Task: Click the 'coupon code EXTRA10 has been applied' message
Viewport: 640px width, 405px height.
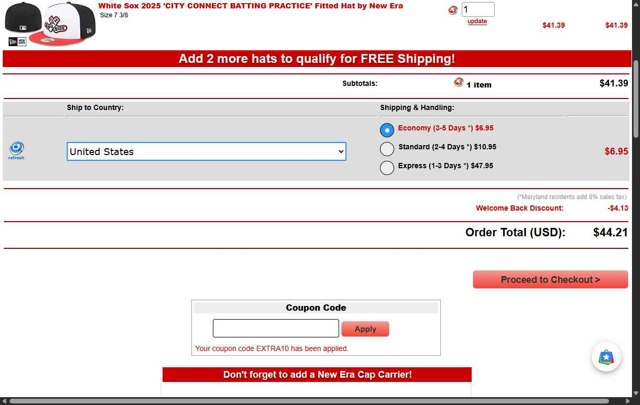Action: click(271, 349)
